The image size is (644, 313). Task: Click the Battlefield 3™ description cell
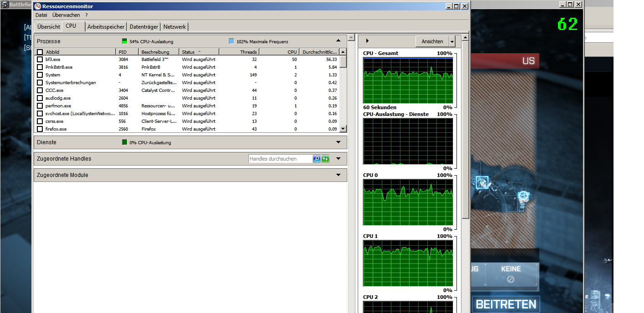coord(155,60)
